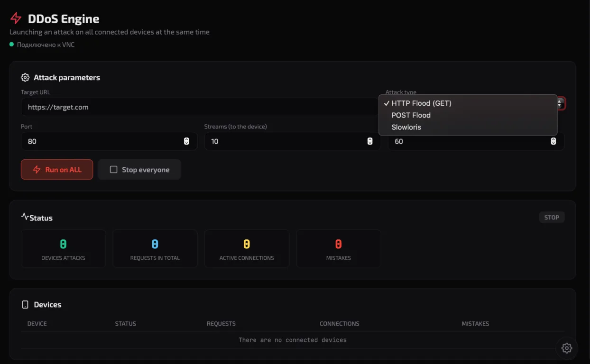The height and width of the screenshot is (364, 590).
Task: Click the Stop everyone button
Action: click(x=139, y=169)
